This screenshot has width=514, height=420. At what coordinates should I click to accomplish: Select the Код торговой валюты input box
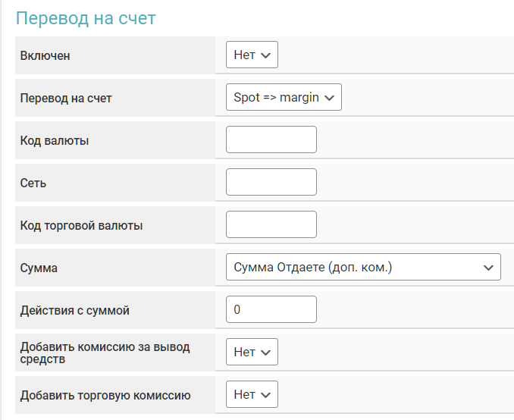pos(271,224)
